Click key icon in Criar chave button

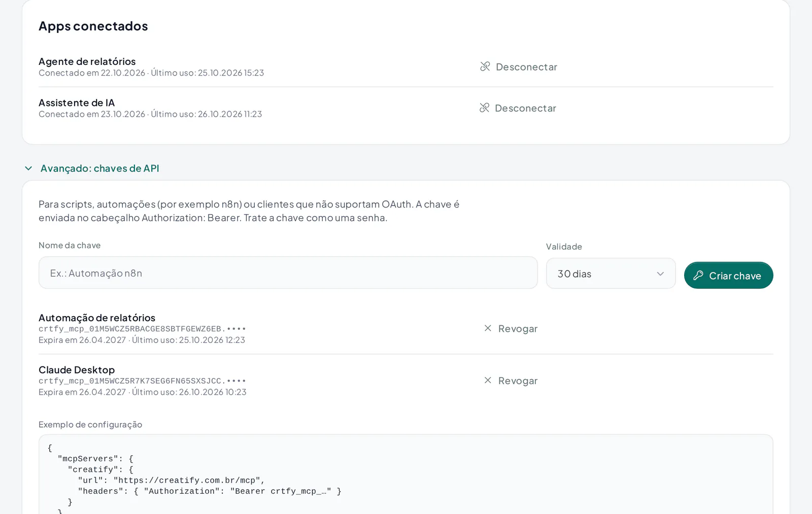click(x=698, y=275)
